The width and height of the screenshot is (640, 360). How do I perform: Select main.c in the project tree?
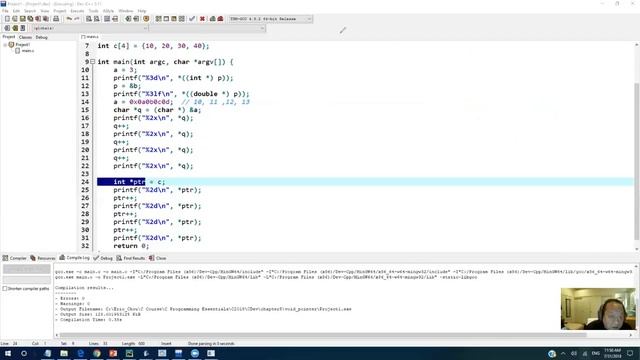28,51
